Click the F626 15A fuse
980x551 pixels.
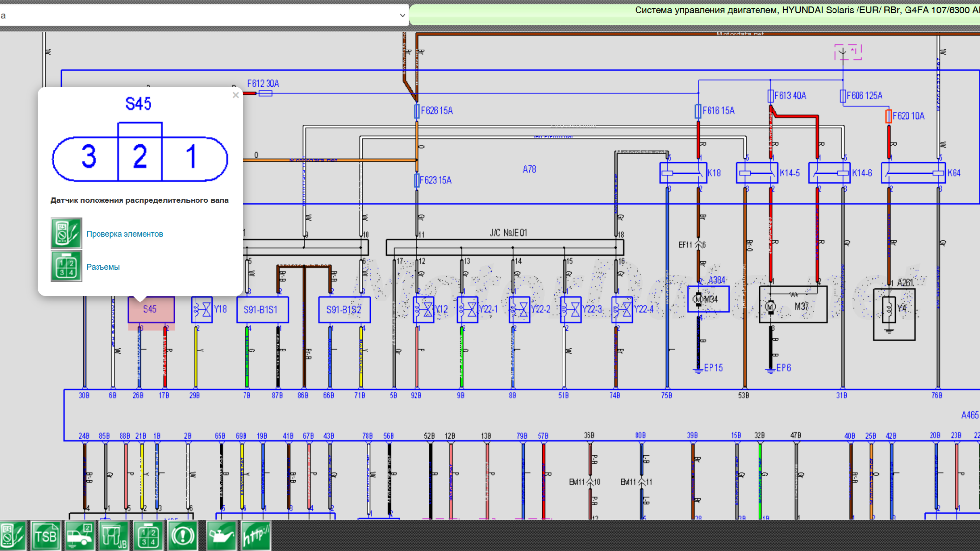click(417, 111)
